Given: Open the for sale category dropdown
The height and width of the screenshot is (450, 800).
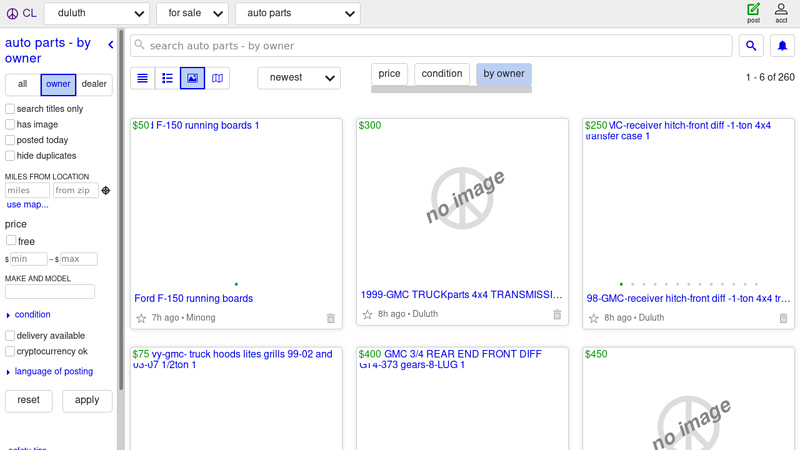Looking at the screenshot, I should [x=192, y=13].
